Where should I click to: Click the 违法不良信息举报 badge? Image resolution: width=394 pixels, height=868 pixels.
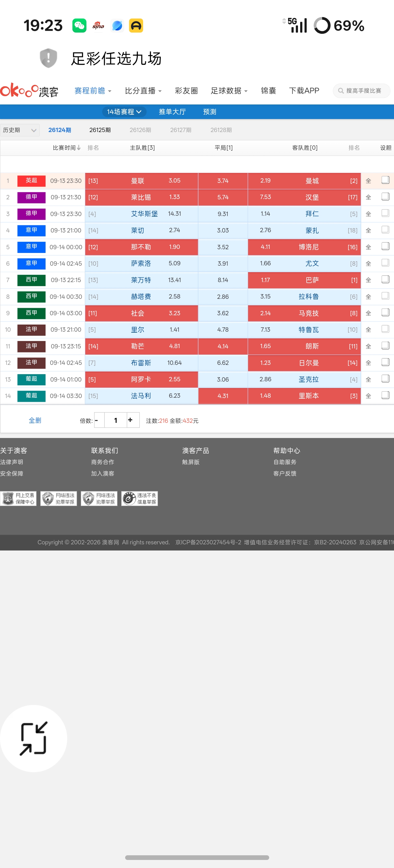coord(139,498)
